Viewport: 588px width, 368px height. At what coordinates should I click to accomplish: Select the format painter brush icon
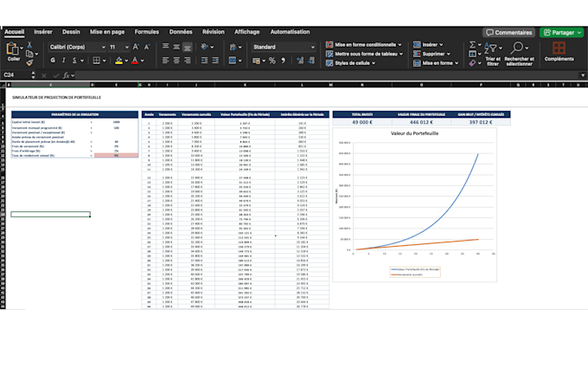point(29,62)
